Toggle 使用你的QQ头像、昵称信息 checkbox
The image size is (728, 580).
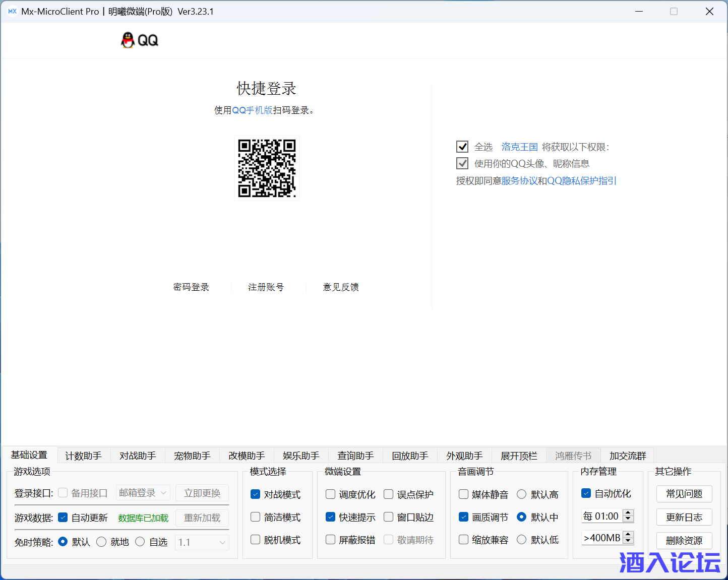pyautogui.click(x=462, y=163)
